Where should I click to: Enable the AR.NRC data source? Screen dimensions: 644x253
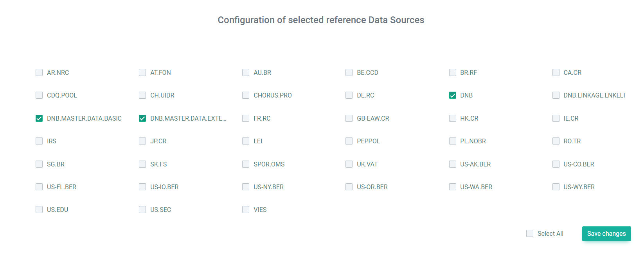[x=39, y=72]
